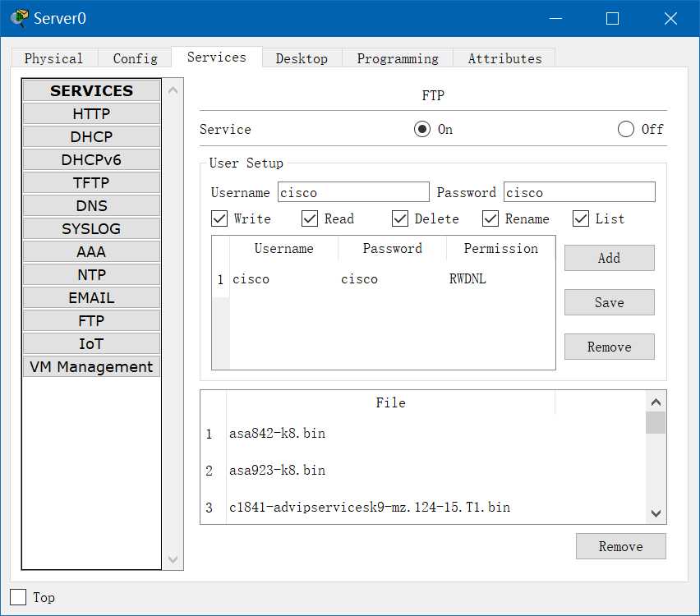Open the TFTP service
The image size is (700, 616).
pos(91,183)
